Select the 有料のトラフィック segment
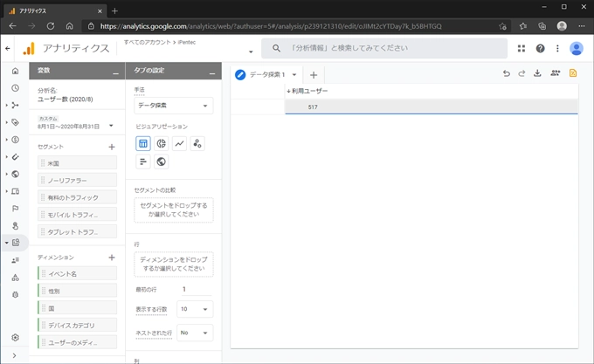594x364 pixels. [x=77, y=197]
